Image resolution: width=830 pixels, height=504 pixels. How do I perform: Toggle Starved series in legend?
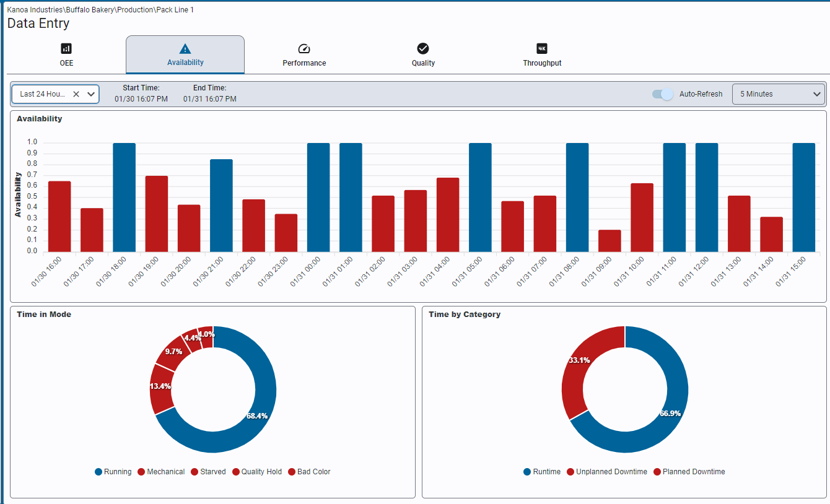(x=208, y=472)
